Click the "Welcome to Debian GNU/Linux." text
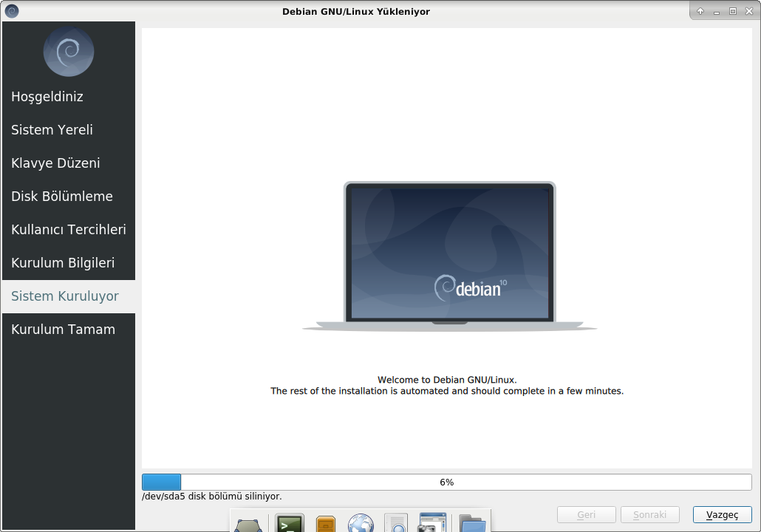Image resolution: width=761 pixels, height=532 pixels. click(x=447, y=380)
